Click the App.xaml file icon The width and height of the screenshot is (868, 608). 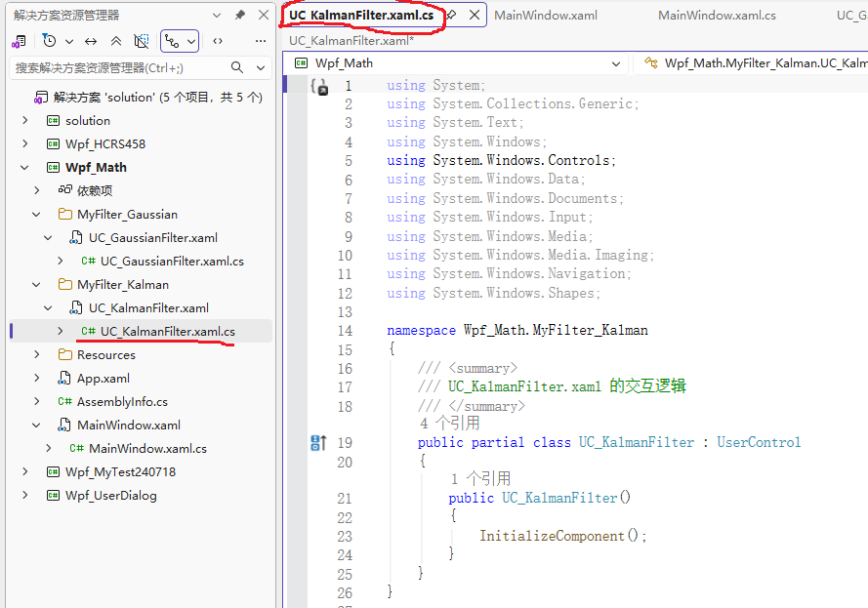pyautogui.click(x=64, y=378)
